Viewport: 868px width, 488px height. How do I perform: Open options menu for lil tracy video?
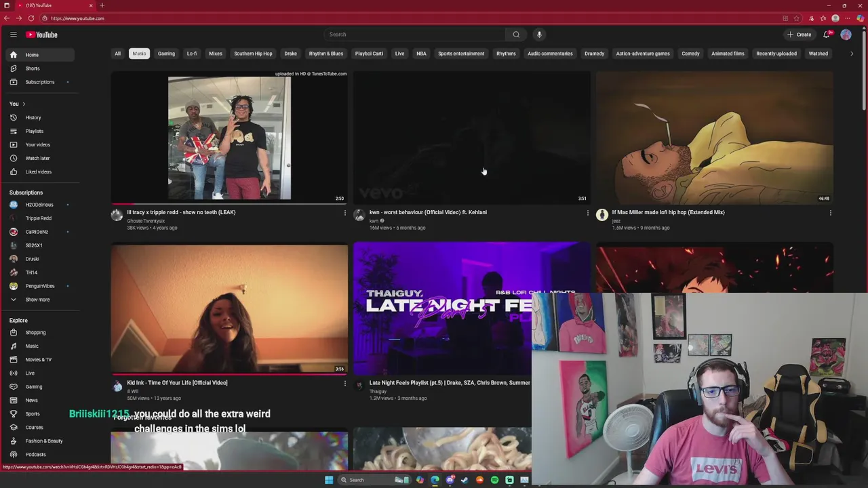pos(344,213)
